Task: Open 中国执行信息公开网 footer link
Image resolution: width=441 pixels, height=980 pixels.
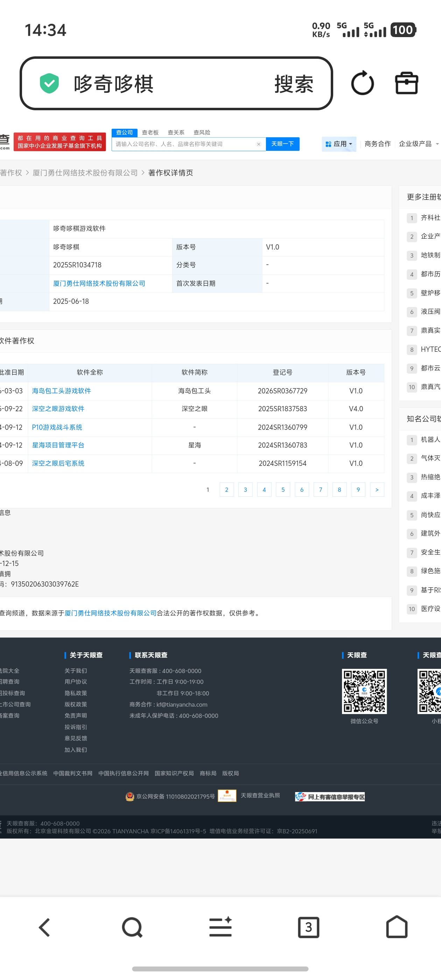Action: (x=123, y=773)
